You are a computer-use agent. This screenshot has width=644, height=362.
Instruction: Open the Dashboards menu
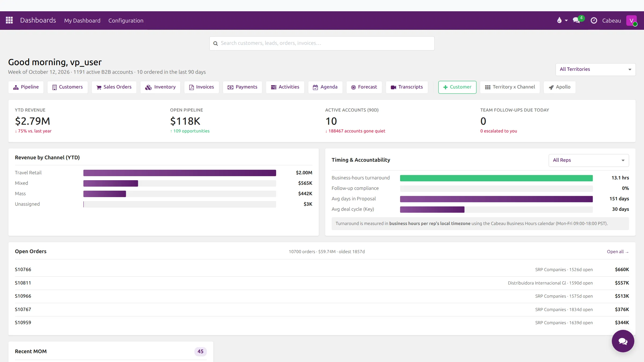(x=38, y=20)
